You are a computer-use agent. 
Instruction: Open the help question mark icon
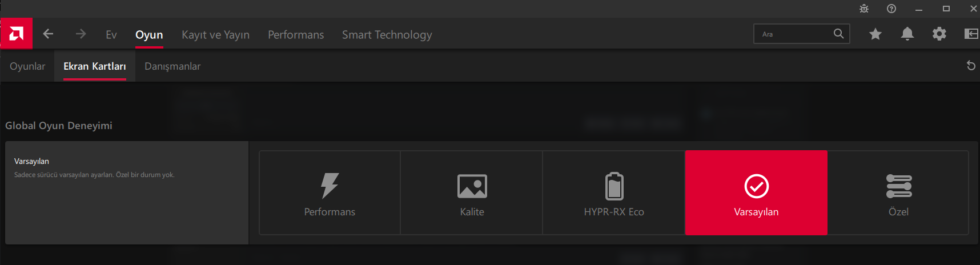(x=891, y=9)
